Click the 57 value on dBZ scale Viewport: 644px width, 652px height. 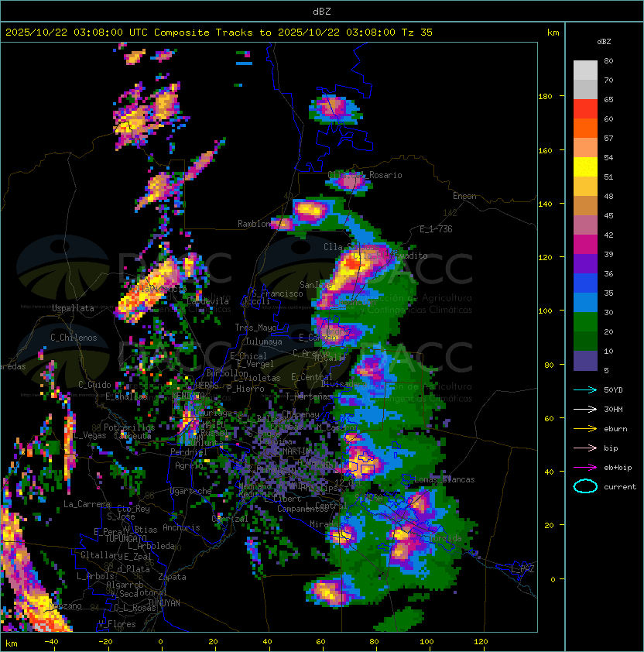[x=608, y=138]
